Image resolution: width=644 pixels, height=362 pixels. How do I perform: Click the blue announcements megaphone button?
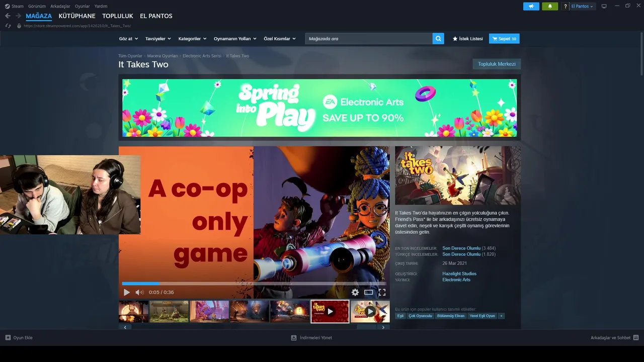click(531, 6)
